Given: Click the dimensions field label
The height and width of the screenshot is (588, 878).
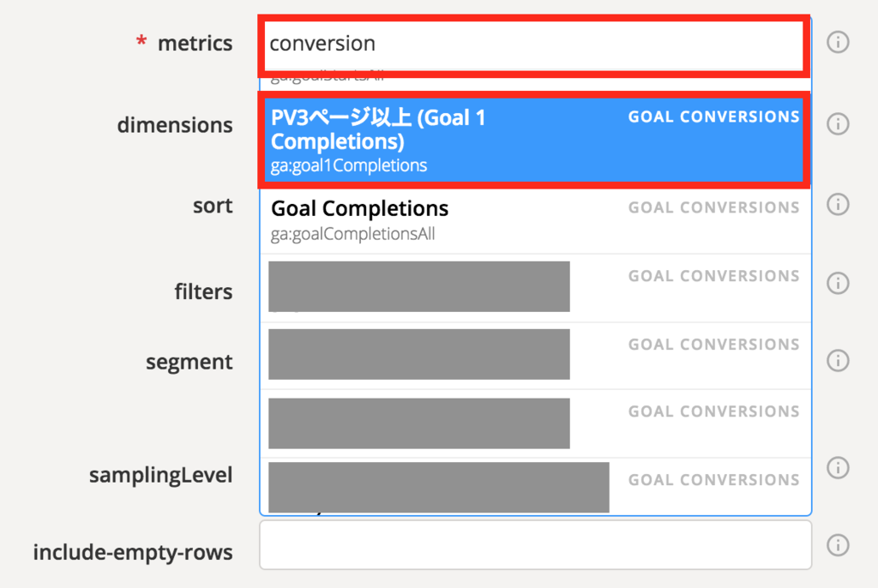Looking at the screenshot, I should [175, 125].
